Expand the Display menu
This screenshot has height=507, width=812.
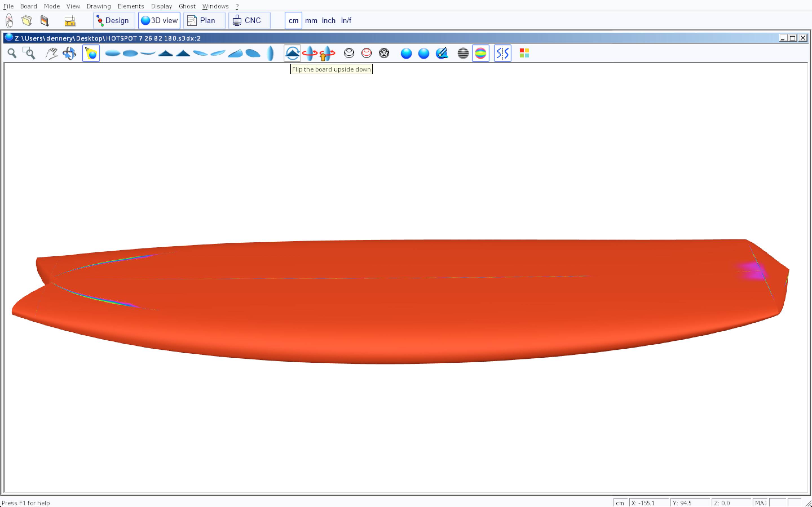pos(161,6)
